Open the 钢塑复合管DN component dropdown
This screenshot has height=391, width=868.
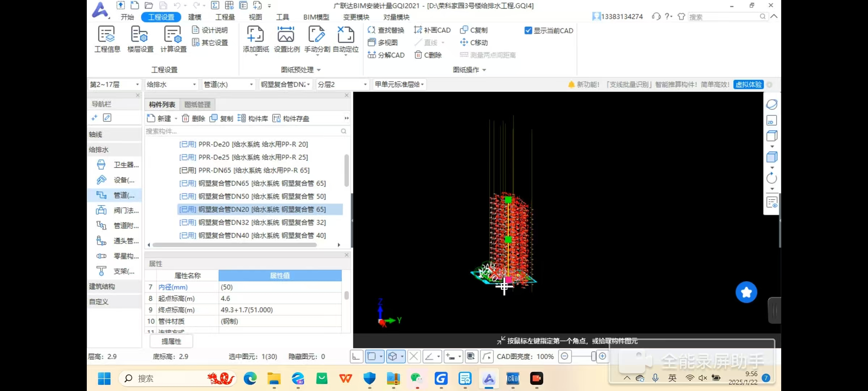[286, 84]
